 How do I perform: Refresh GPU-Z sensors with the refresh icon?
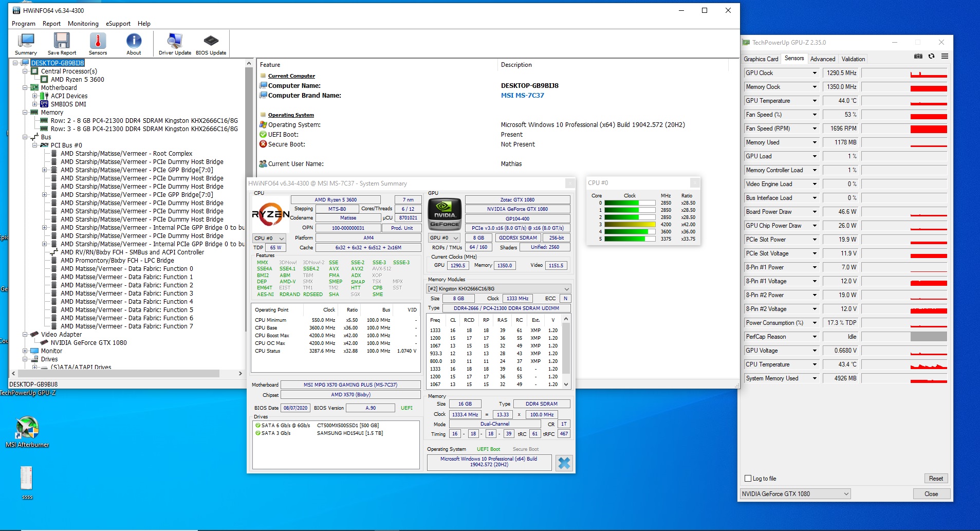pos(931,57)
